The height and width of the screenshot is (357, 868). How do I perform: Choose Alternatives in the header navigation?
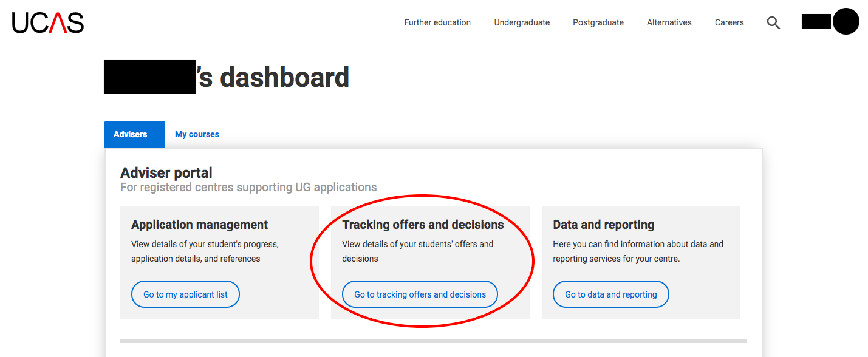(x=669, y=22)
